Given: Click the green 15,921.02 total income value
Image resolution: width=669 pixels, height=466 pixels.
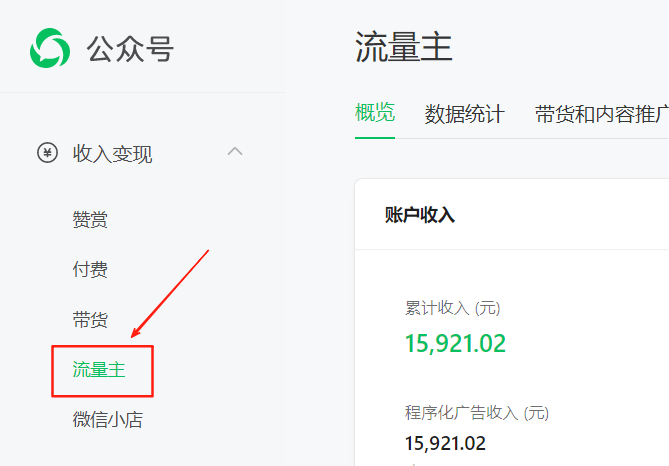Looking at the screenshot, I should pos(455,344).
